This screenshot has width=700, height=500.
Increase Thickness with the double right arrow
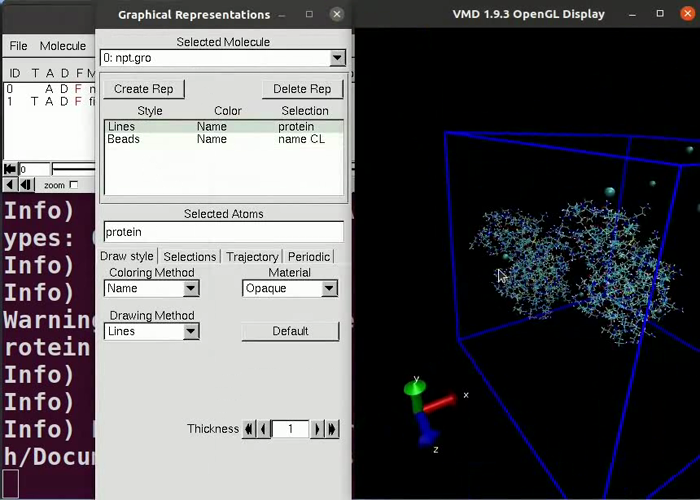point(332,429)
